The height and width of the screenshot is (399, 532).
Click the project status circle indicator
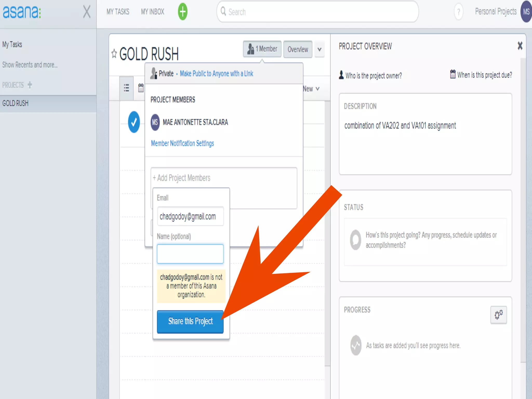(355, 240)
